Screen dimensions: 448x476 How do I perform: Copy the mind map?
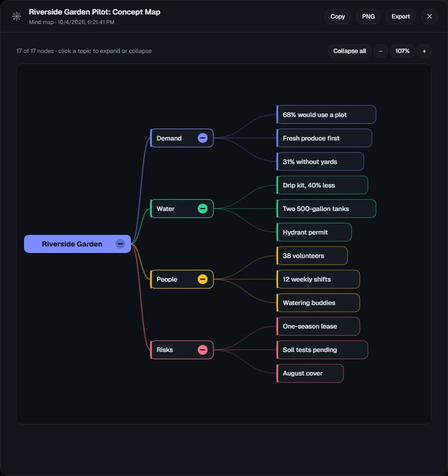(337, 16)
